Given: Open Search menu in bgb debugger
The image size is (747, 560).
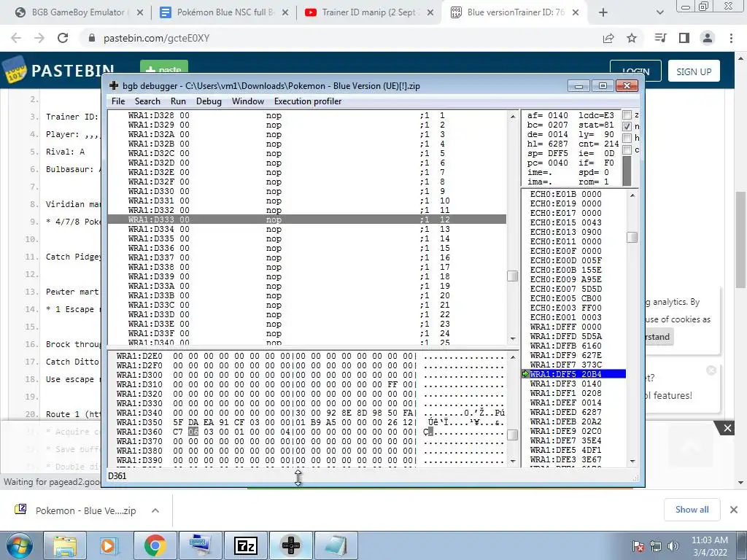Looking at the screenshot, I should pyautogui.click(x=147, y=101).
